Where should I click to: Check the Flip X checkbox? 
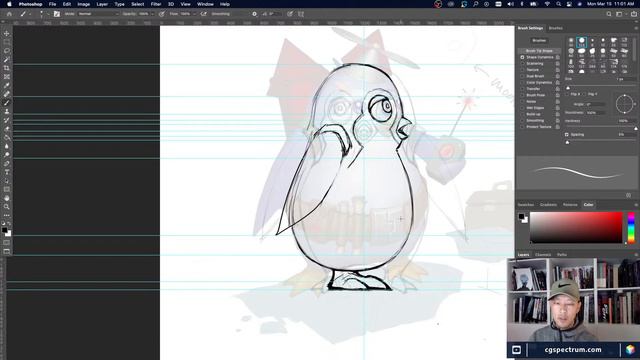coord(567,94)
